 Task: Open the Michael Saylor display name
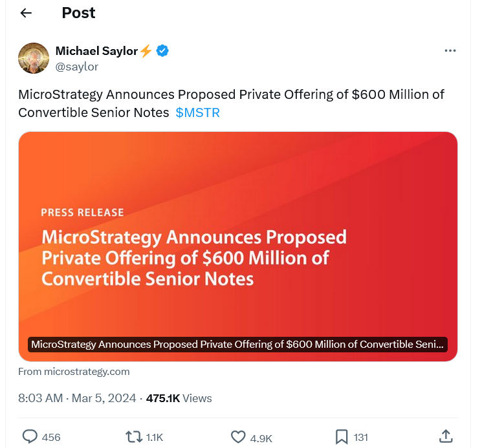[x=96, y=51]
